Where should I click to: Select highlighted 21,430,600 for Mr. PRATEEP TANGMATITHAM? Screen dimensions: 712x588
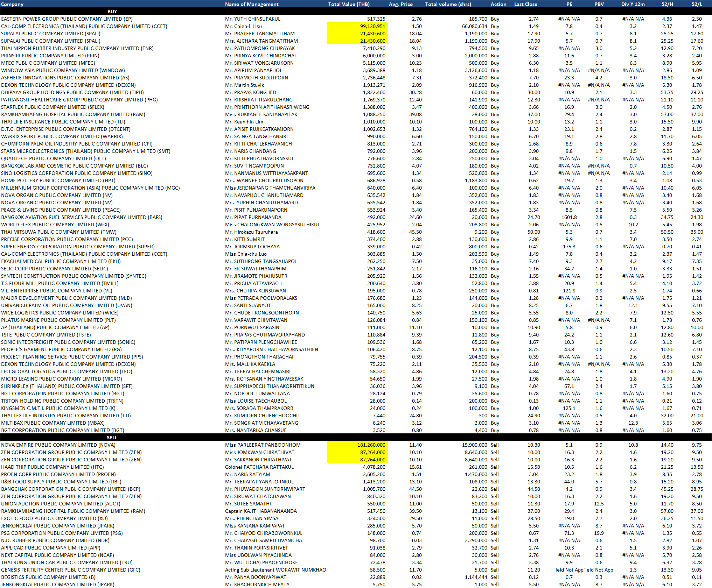(x=357, y=34)
